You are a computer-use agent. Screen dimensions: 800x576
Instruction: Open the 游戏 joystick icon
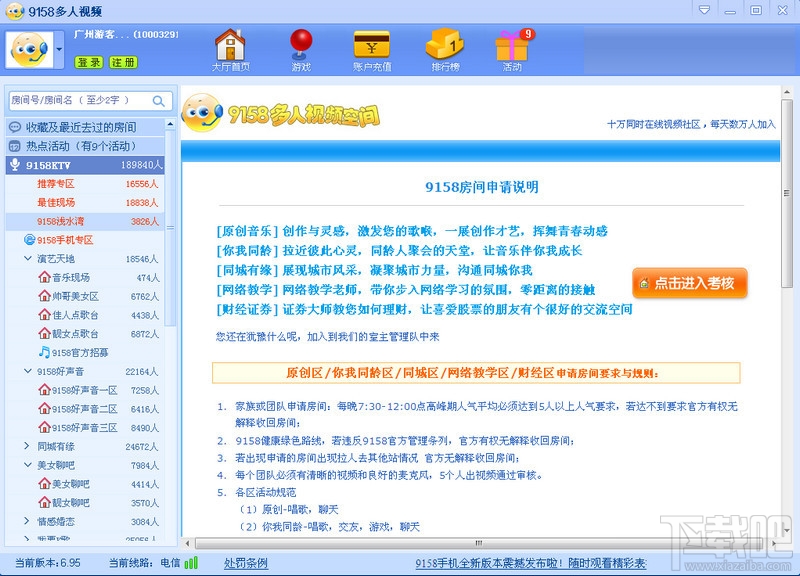pos(301,49)
